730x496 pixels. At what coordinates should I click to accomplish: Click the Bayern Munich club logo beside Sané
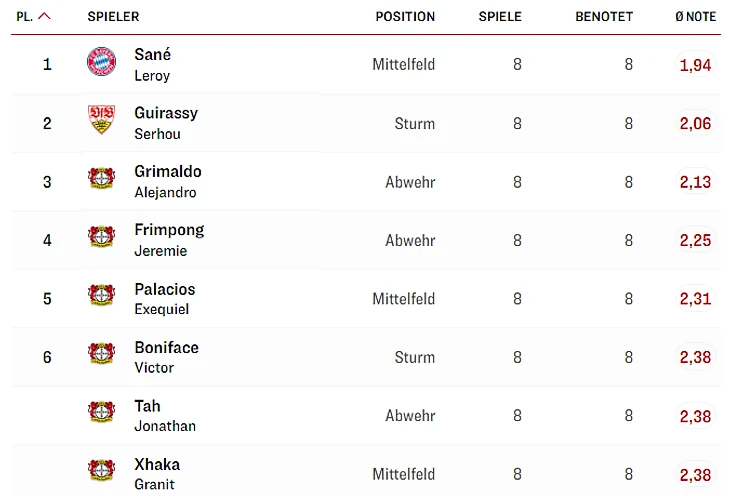pyautogui.click(x=101, y=63)
